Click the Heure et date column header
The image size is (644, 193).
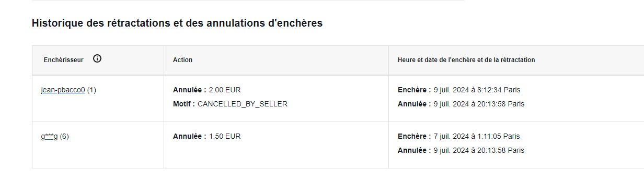coord(466,60)
